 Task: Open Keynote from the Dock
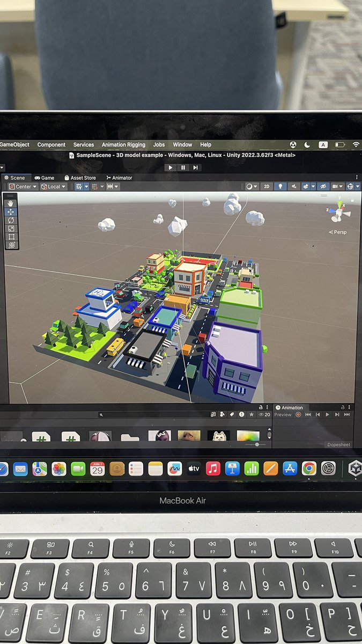tap(232, 469)
